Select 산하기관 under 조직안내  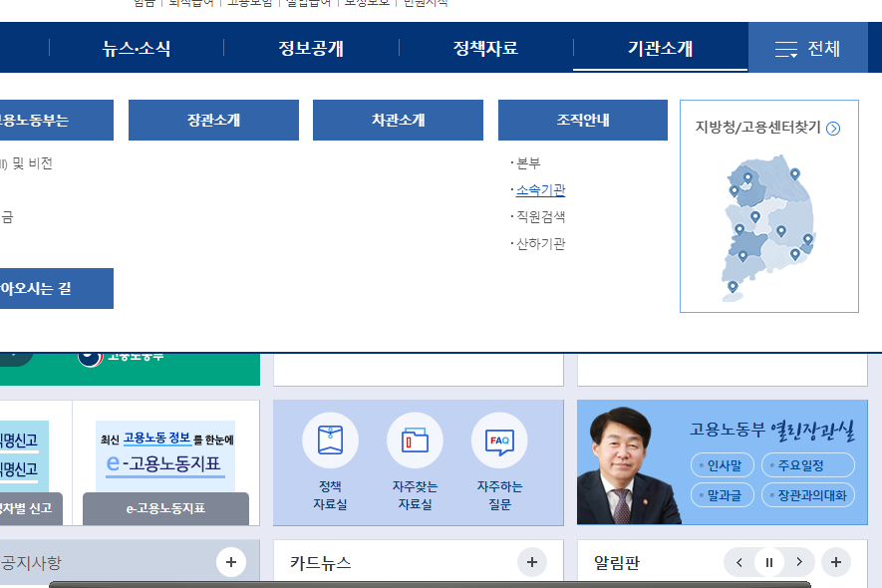(x=540, y=243)
